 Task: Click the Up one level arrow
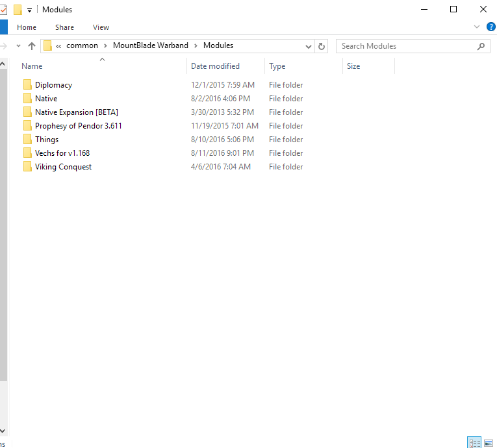[x=32, y=46]
